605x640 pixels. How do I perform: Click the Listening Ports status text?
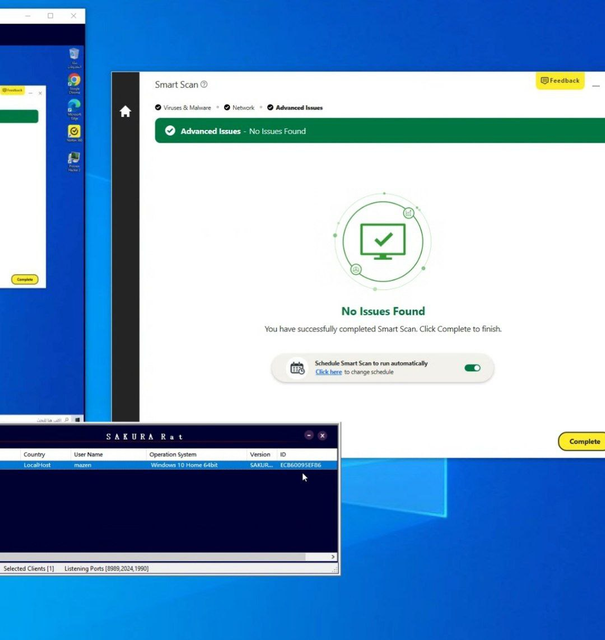coord(107,568)
